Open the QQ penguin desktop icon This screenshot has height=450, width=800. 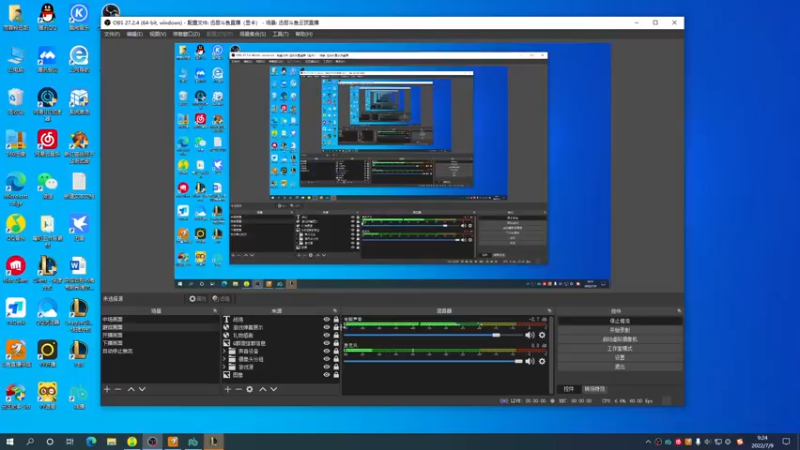point(47,16)
